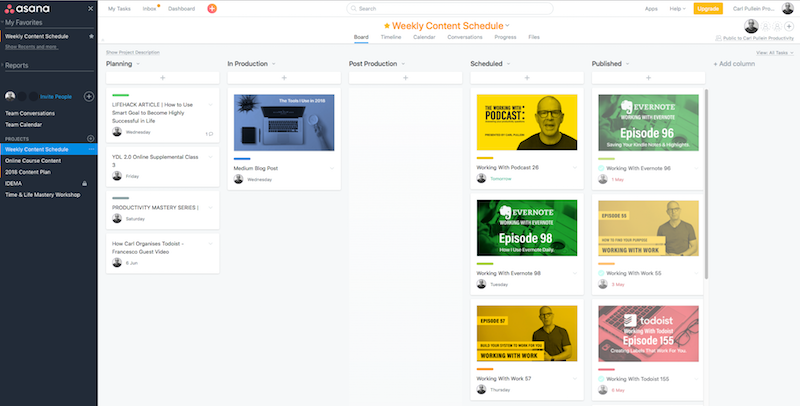This screenshot has height=406, width=800.
Task: Click assignee avatar on Medium Blog Post card
Action: pyautogui.click(x=238, y=179)
